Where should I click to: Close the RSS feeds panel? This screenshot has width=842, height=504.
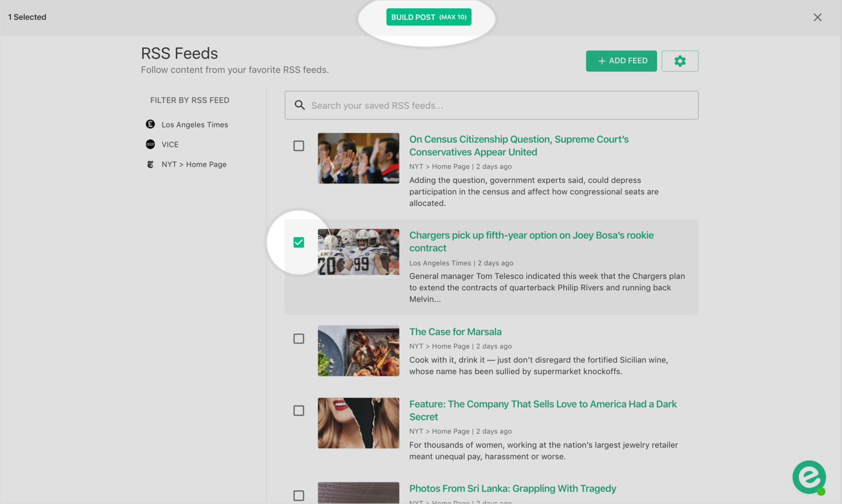[817, 17]
